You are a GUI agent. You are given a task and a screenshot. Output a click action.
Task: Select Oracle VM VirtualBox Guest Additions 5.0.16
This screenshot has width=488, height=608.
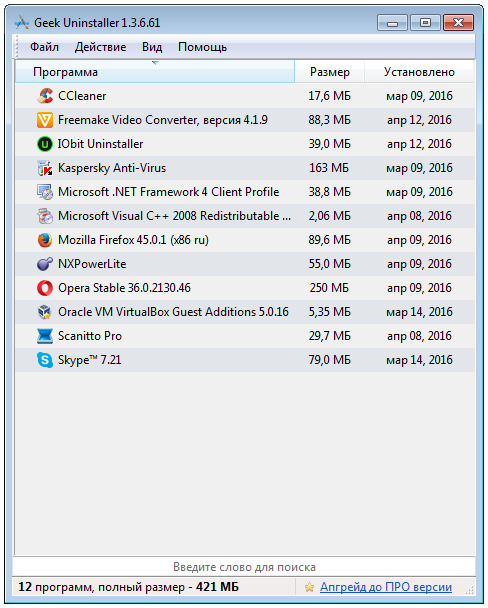tap(173, 312)
